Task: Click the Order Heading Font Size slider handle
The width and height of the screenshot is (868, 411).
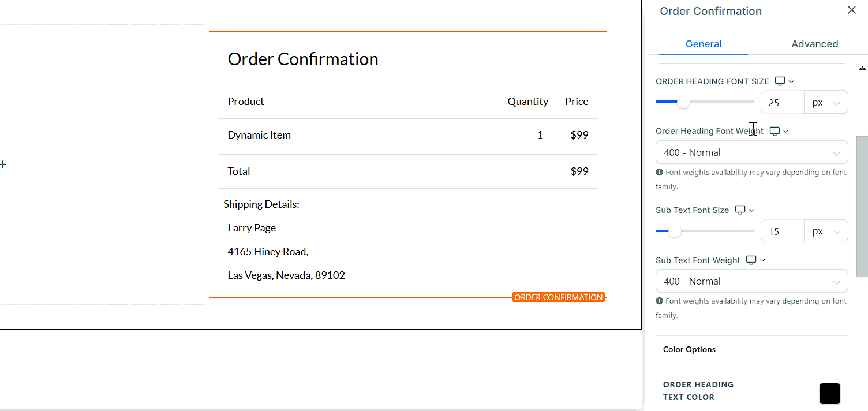Action: point(683,102)
